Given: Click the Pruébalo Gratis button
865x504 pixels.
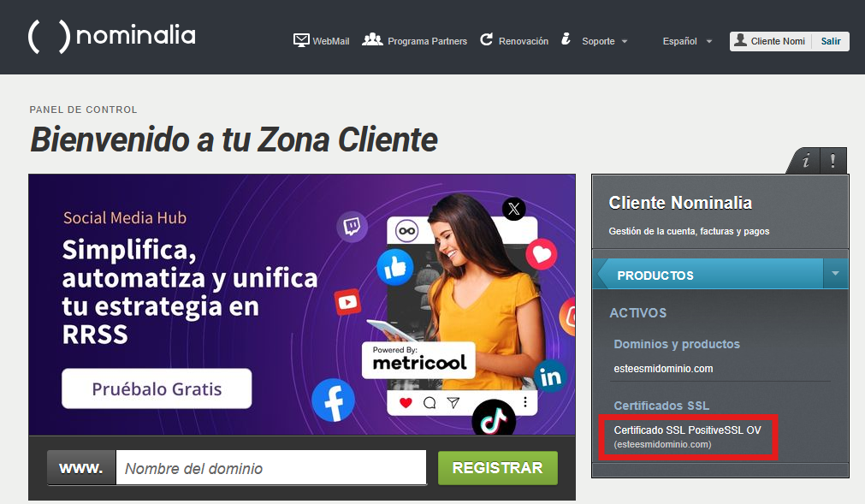Looking at the screenshot, I should (157, 388).
